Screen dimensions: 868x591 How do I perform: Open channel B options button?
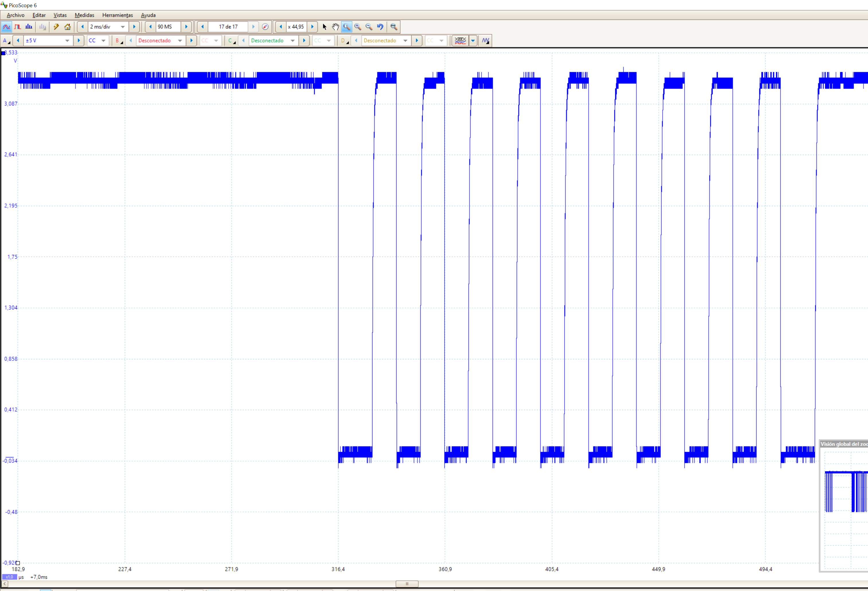pos(119,41)
